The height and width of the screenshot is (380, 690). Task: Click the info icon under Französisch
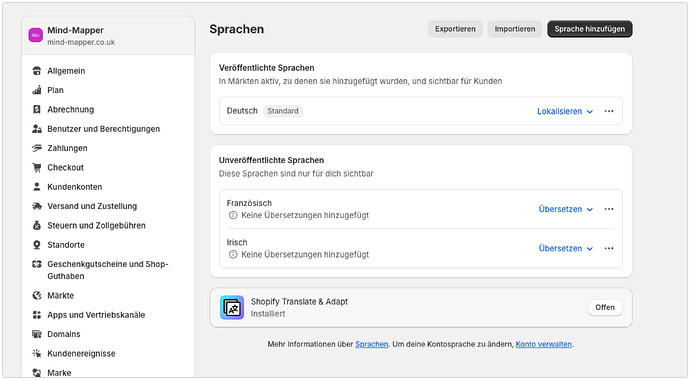233,216
